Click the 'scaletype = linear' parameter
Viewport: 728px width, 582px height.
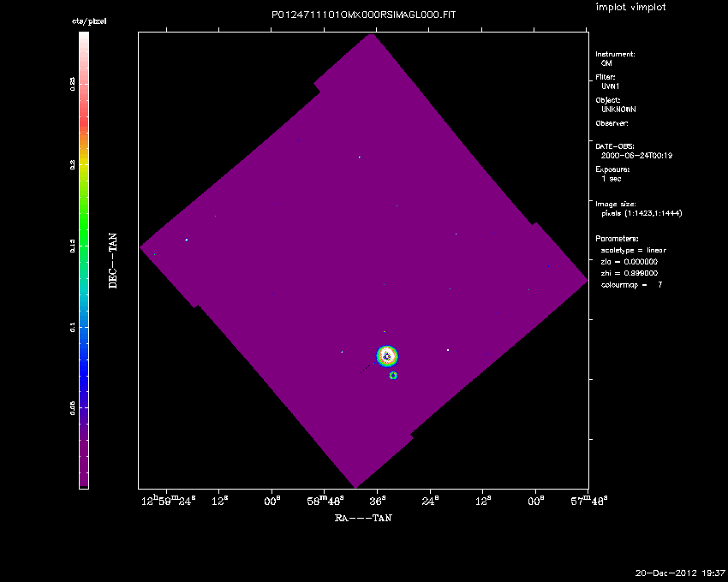pyautogui.click(x=633, y=250)
